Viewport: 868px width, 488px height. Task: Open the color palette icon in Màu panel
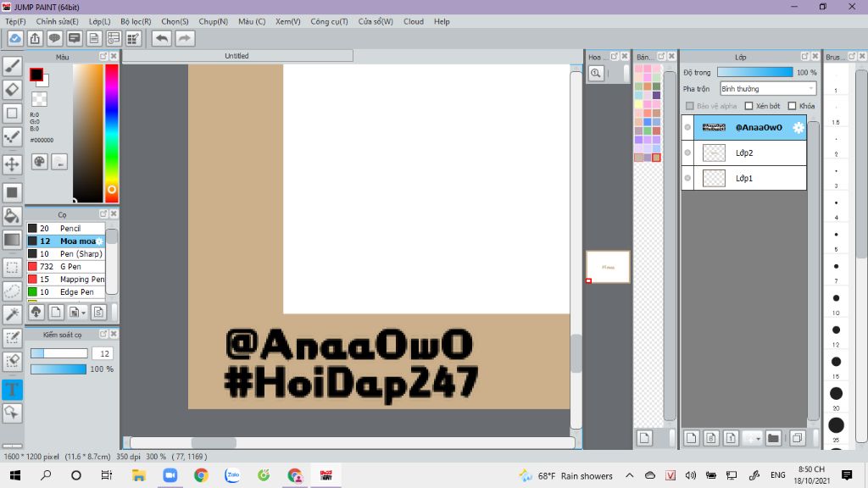pyautogui.click(x=39, y=162)
